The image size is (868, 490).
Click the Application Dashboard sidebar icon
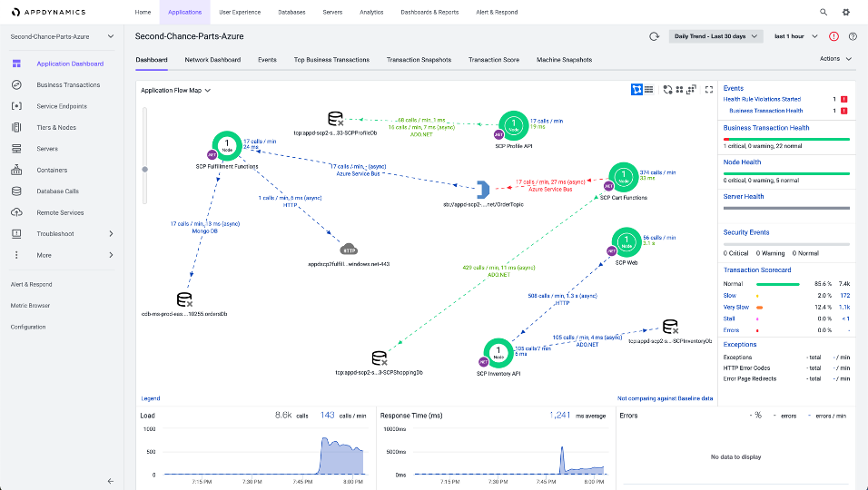tap(16, 64)
